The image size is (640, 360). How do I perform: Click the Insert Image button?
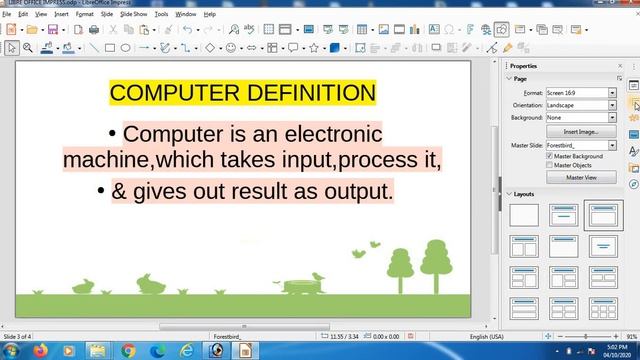click(x=581, y=131)
